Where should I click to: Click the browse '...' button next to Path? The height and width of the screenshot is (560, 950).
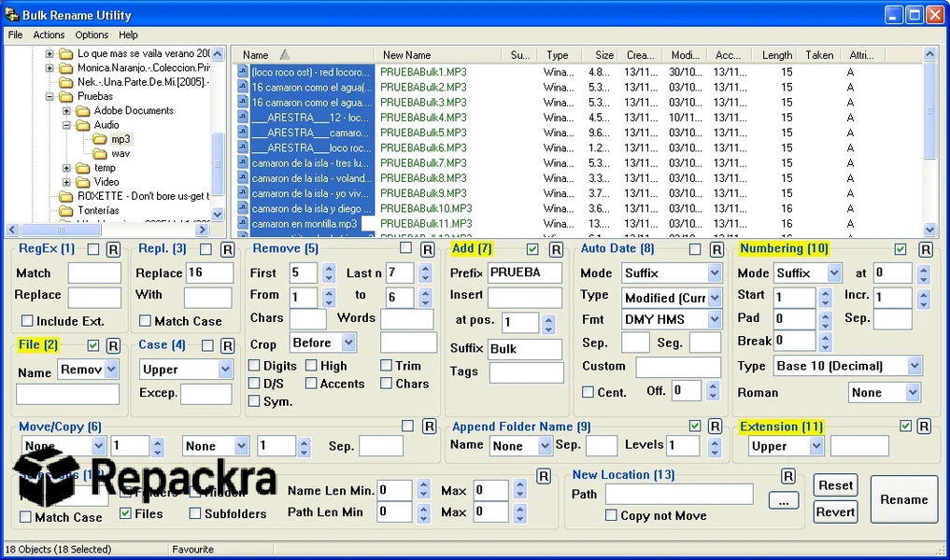(x=784, y=501)
